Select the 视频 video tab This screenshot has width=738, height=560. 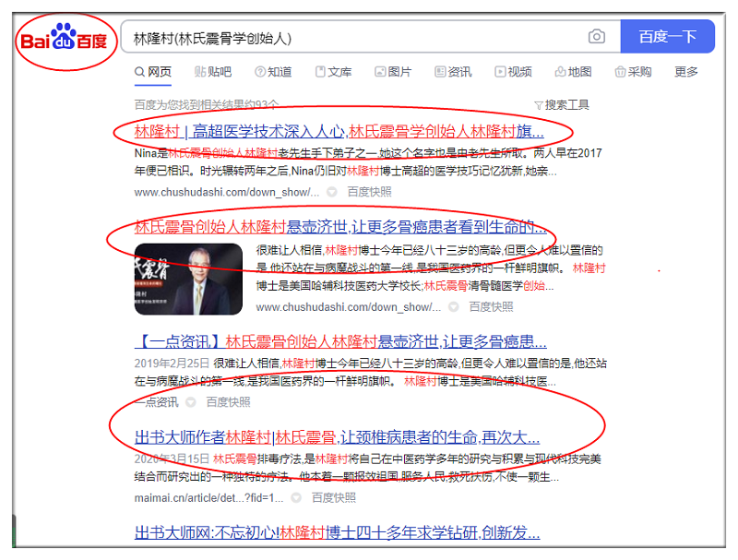click(x=513, y=72)
